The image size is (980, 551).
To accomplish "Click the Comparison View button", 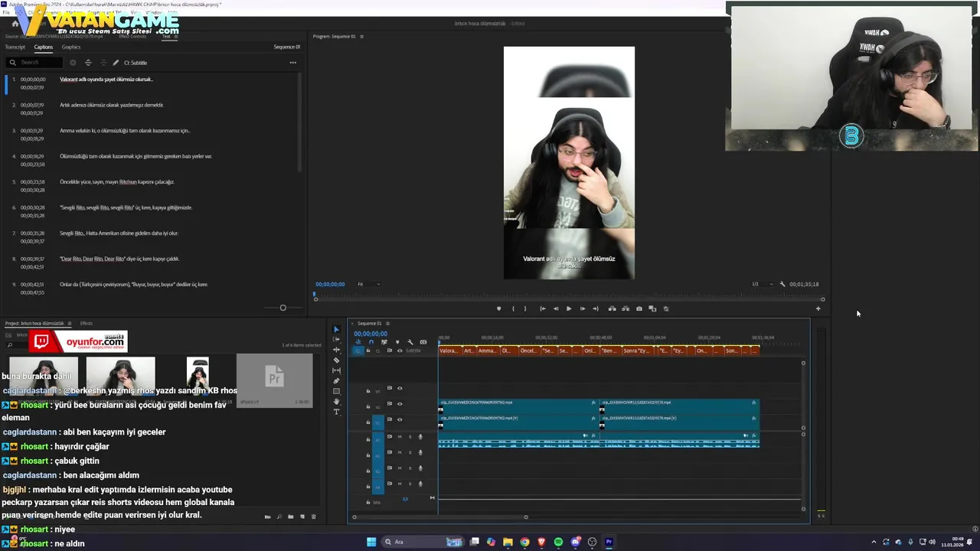I will (x=652, y=309).
